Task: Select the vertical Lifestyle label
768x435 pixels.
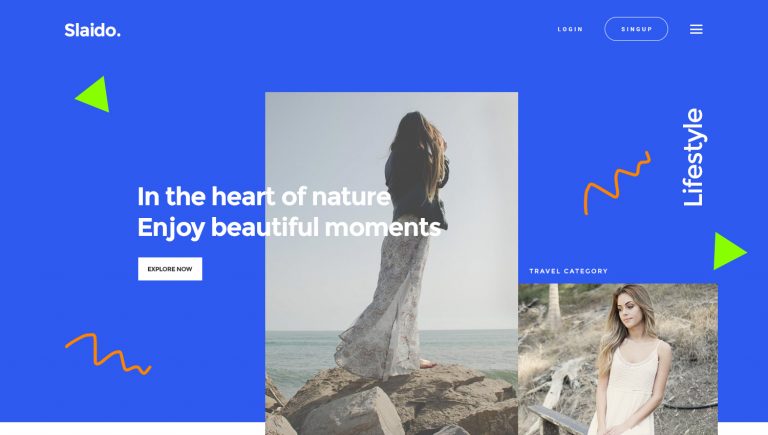Action: point(693,157)
